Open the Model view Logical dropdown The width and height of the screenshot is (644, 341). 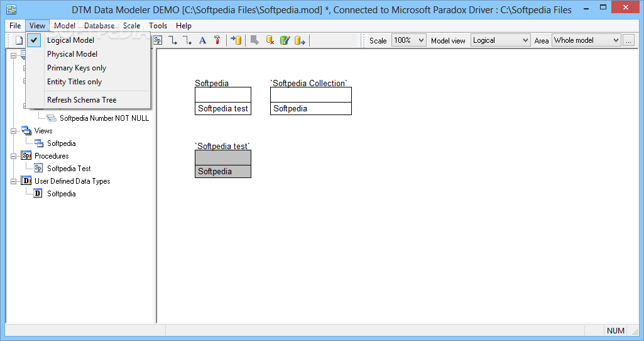tap(500, 40)
